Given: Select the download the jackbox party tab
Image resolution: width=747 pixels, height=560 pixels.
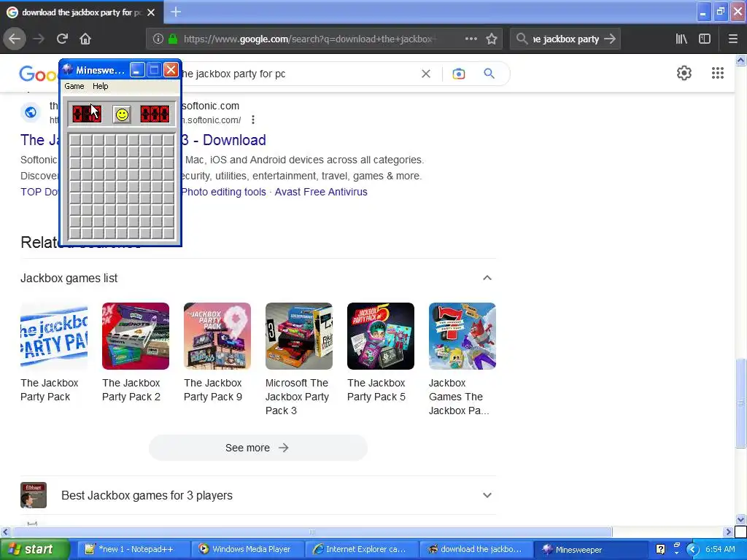Looking at the screenshot, I should click(x=82, y=12).
